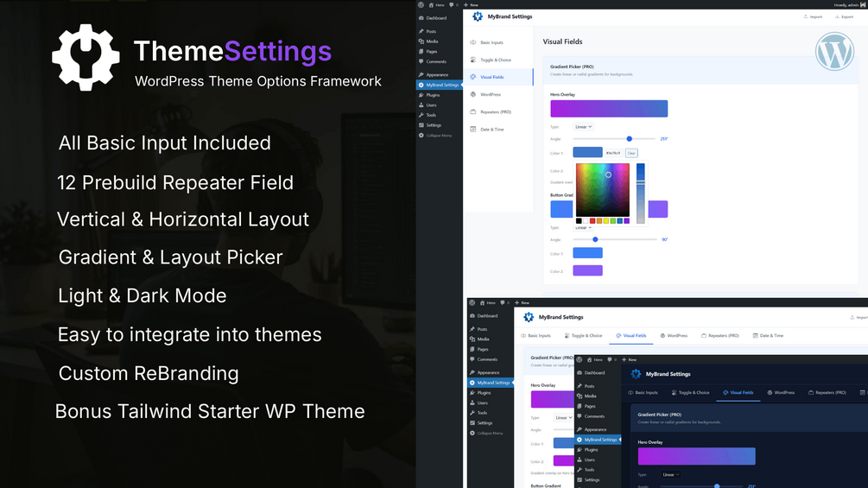
Task: Open MyBrand Settings menu item in dark-mode sidebar
Action: click(598, 440)
